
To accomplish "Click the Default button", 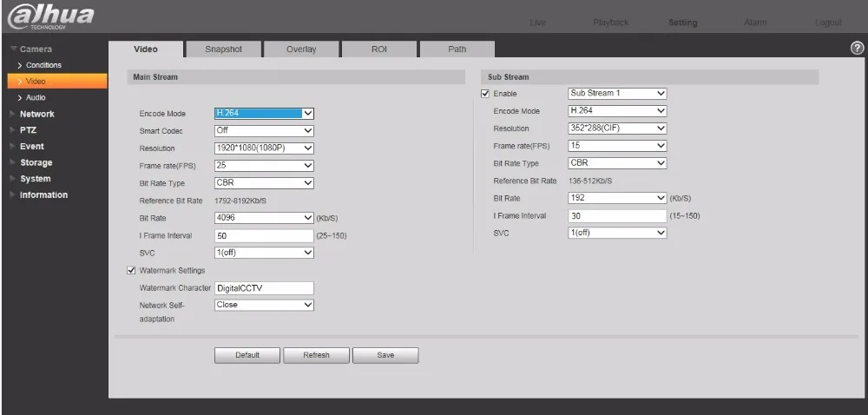I will click(x=247, y=355).
